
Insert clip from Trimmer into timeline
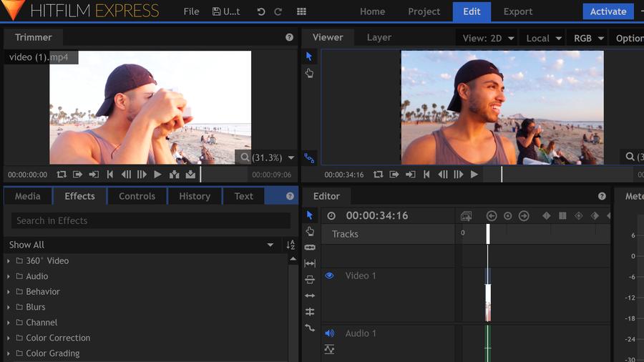(x=174, y=175)
